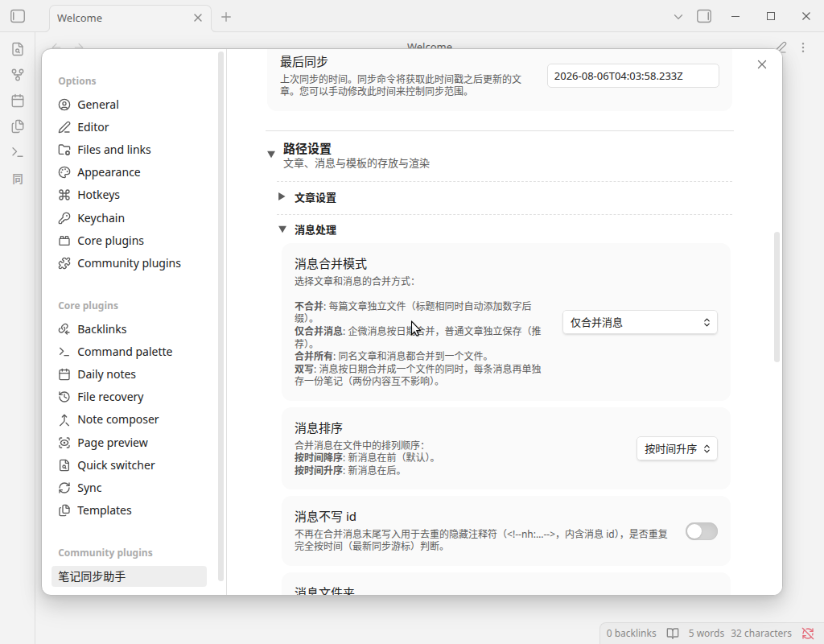Open Community plugins settings
This screenshot has height=644, width=824.
click(130, 263)
